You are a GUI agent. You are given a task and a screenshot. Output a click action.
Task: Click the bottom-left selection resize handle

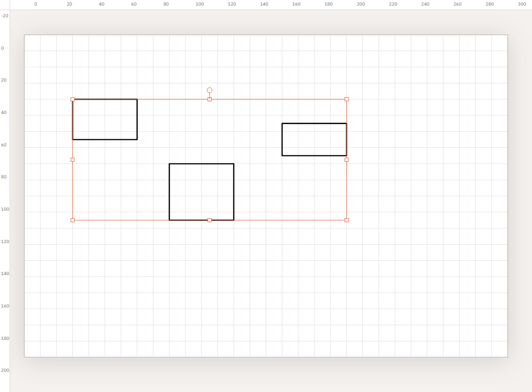point(72,220)
